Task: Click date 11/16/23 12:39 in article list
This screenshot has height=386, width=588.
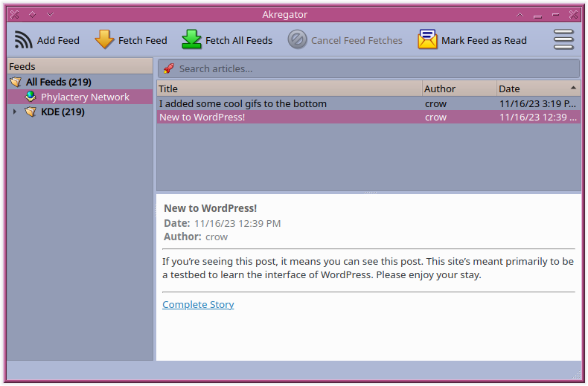Action: click(537, 118)
